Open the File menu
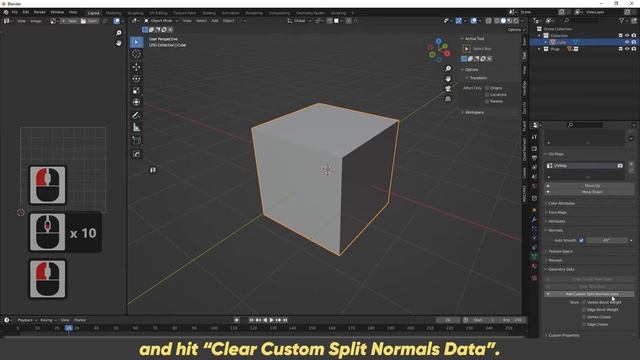640x360 pixels. tap(15, 12)
